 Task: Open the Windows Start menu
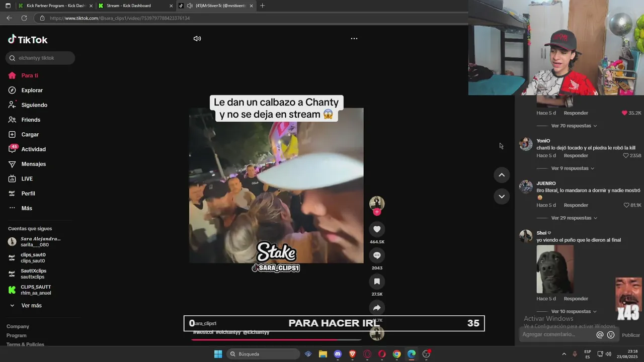coord(218,354)
